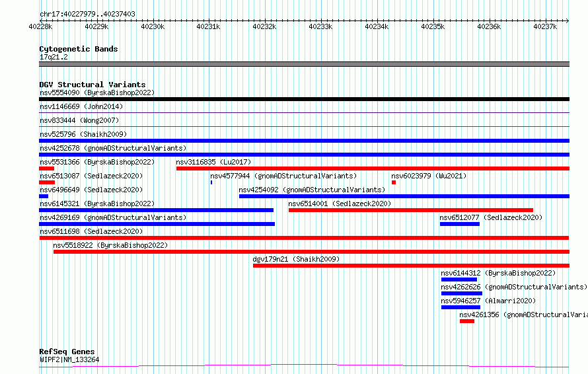Click the nsv5554090 (ByrskaBishop2022) black variant bar
The image size is (588, 374).
click(304, 99)
